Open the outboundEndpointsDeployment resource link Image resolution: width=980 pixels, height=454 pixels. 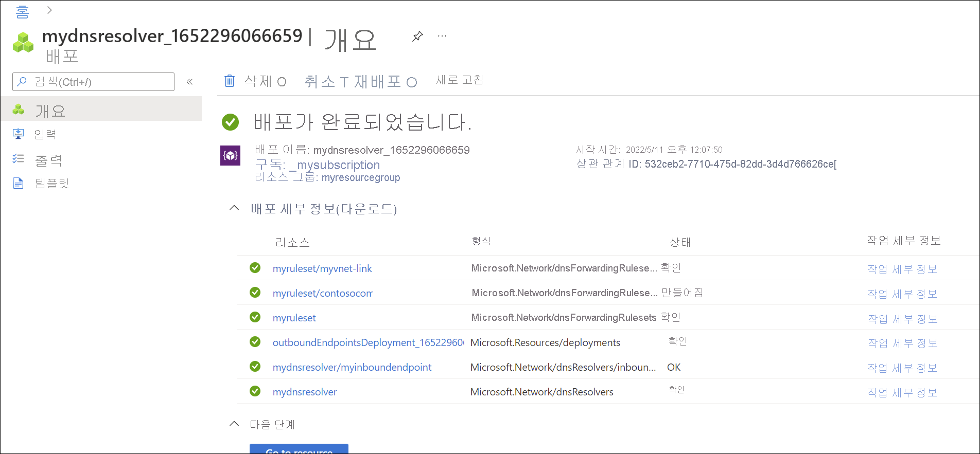pos(369,342)
